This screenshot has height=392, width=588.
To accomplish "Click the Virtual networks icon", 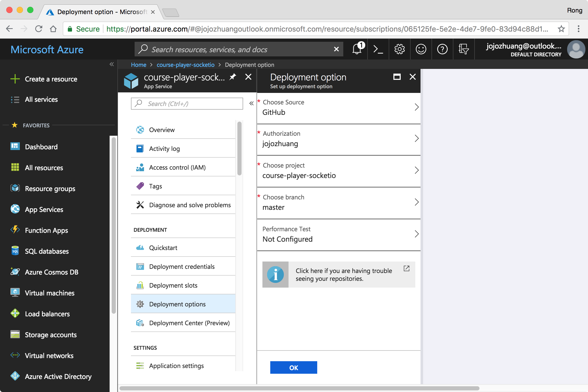I will tap(15, 355).
